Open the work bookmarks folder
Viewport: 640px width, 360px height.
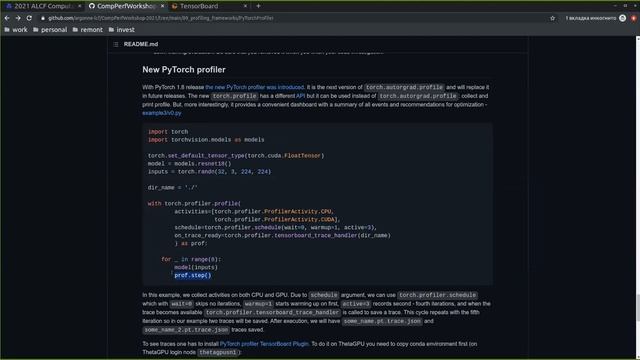coord(16,30)
